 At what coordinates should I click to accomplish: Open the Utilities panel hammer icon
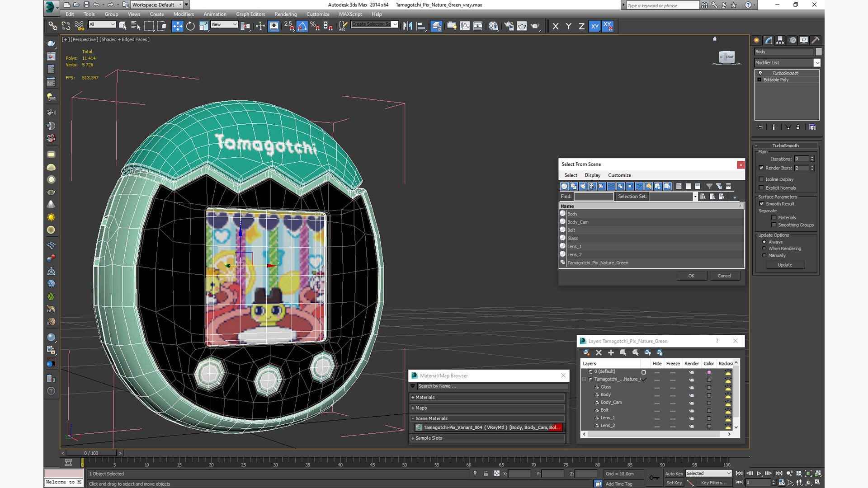815,40
